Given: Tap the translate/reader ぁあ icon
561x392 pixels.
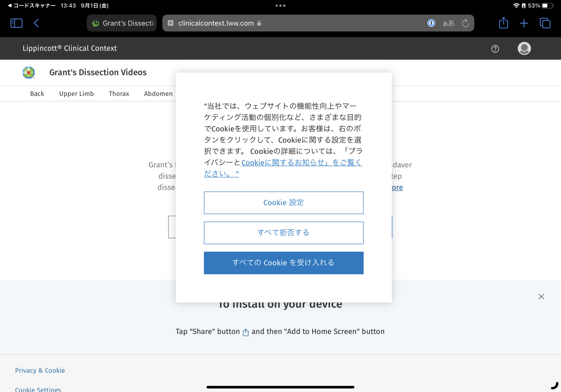Looking at the screenshot, I should click(448, 23).
